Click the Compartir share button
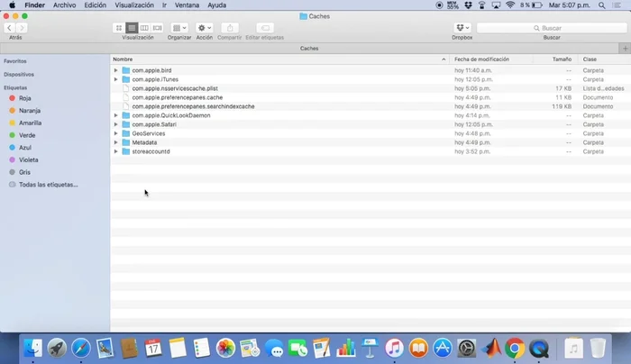The image size is (631, 364). pyautogui.click(x=229, y=28)
